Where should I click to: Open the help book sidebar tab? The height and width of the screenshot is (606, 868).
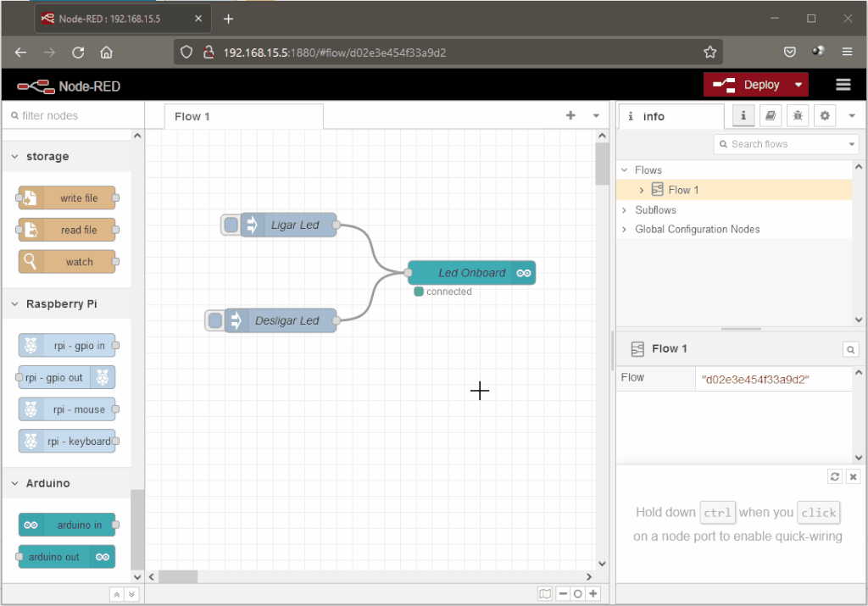(x=771, y=115)
